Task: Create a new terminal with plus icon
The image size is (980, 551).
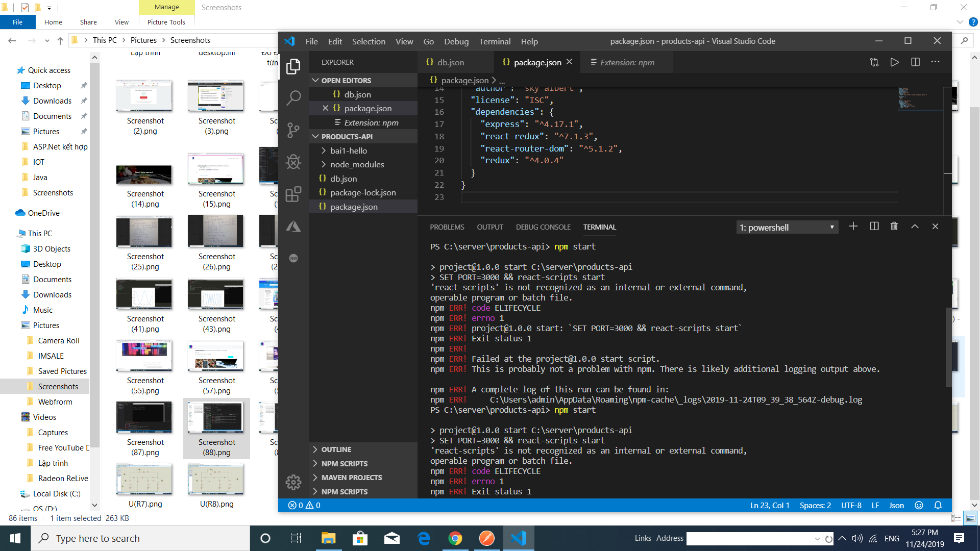Action: [853, 227]
